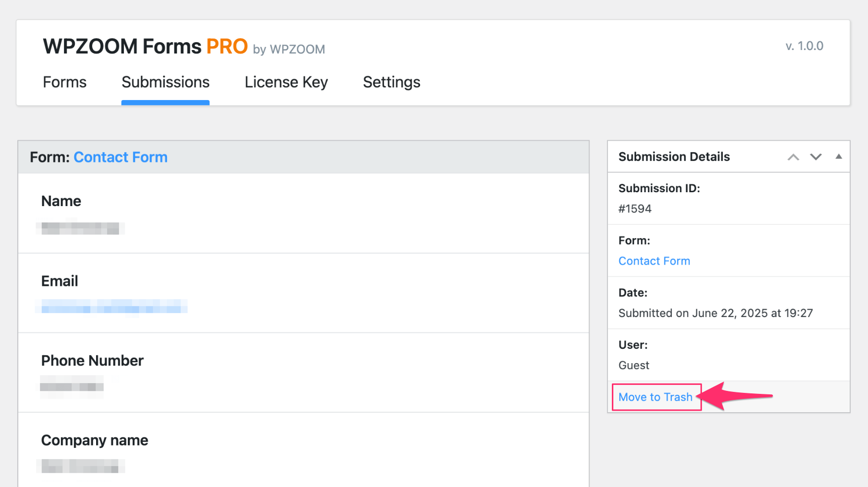This screenshot has width=868, height=487.
Task: Click the Email field label
Action: coord(59,281)
